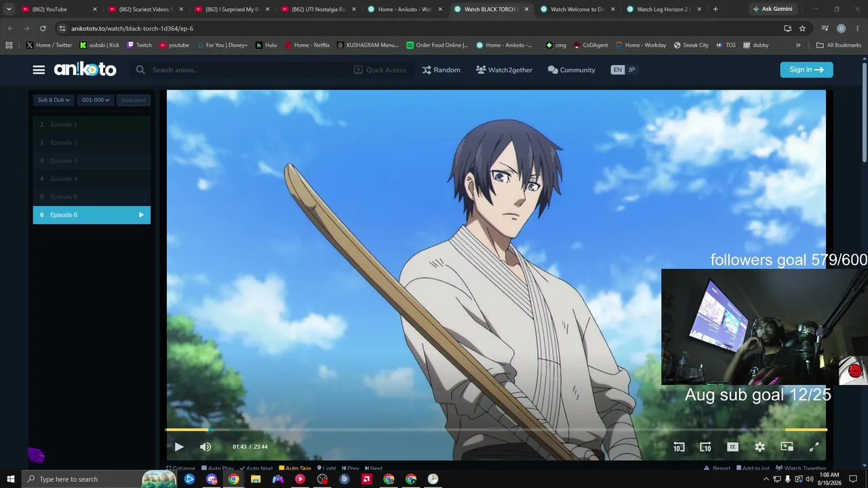Toggle Auto Play option

(x=218, y=468)
